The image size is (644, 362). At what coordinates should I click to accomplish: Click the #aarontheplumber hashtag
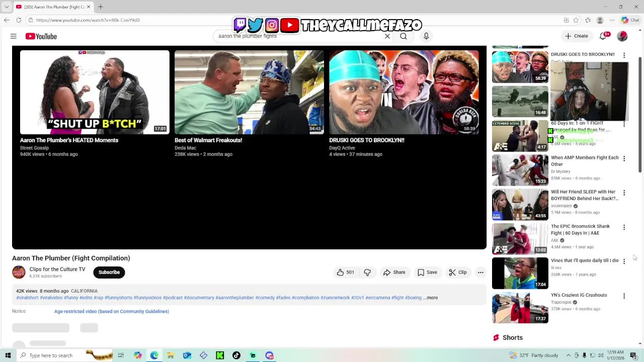pos(235,298)
